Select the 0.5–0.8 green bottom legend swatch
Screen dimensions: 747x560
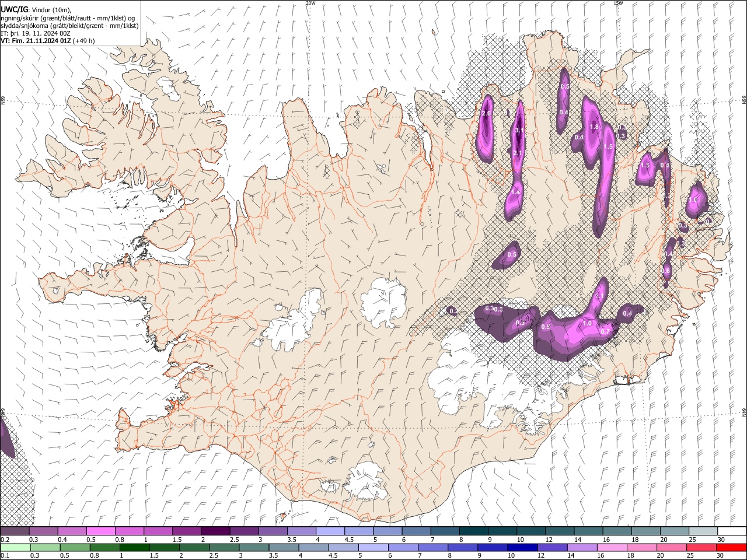tap(75, 547)
